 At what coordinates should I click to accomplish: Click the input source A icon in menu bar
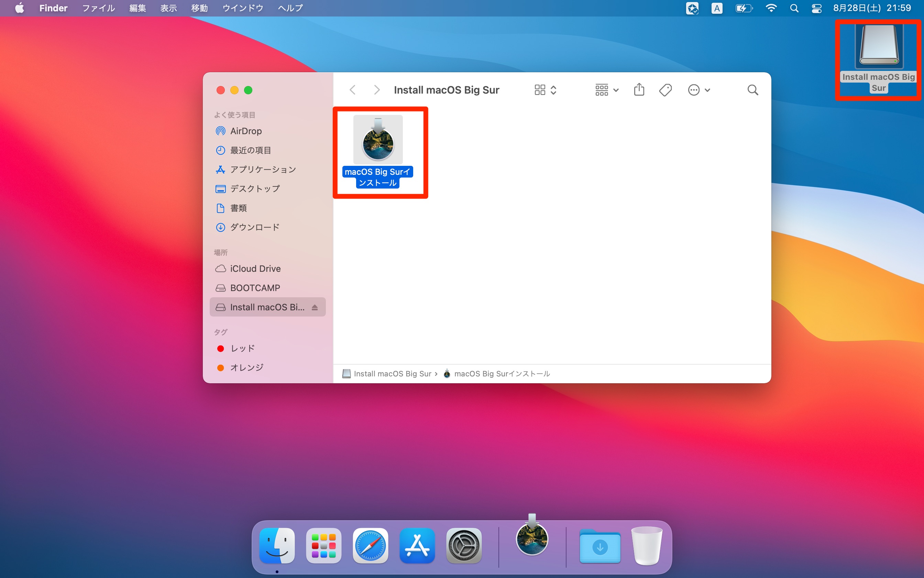point(717,8)
